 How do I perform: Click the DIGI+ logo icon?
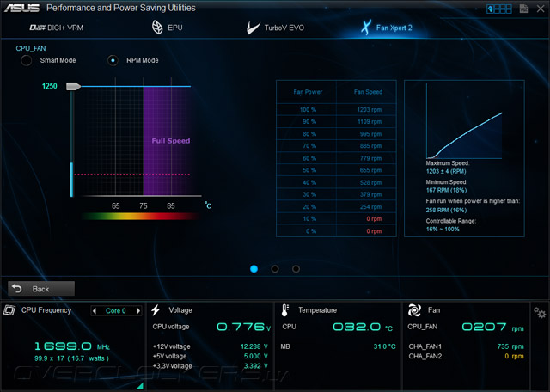[37, 28]
